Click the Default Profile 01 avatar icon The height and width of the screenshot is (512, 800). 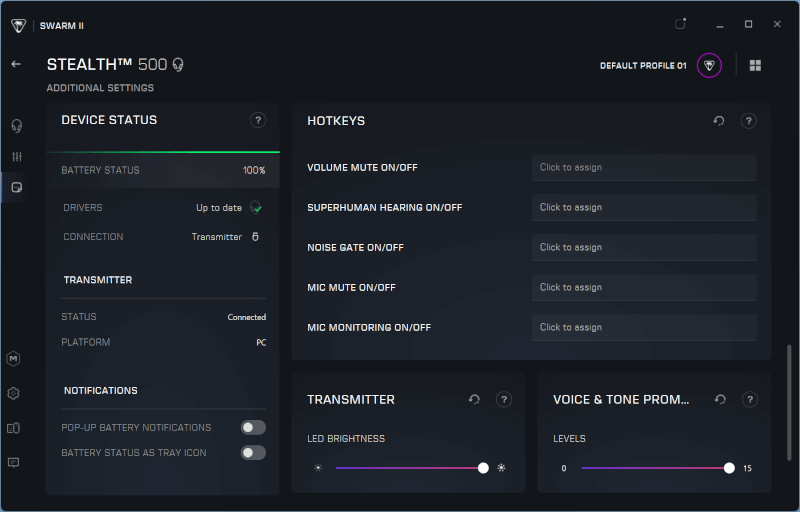[x=709, y=65]
